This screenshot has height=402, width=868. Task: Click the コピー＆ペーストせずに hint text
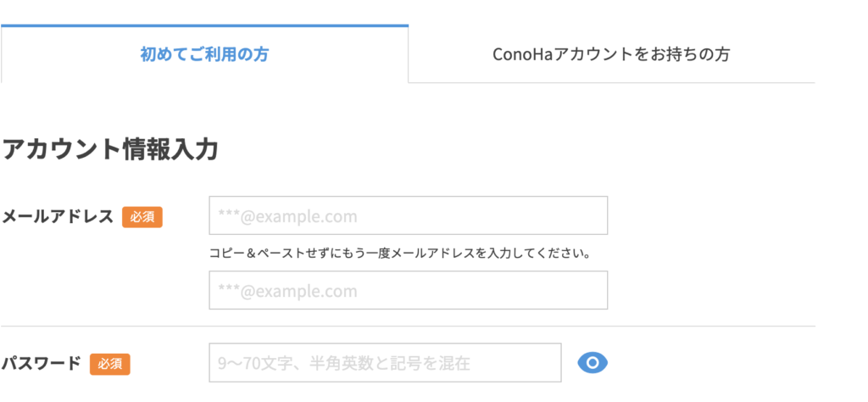399,253
